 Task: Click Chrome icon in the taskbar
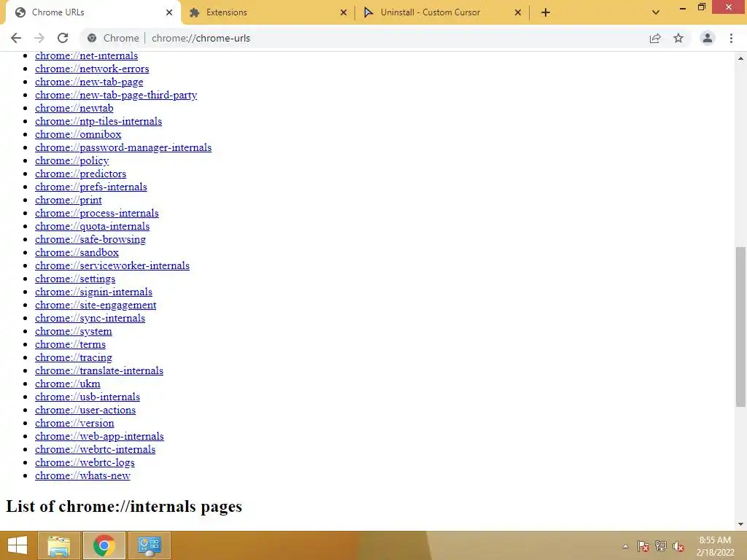[x=104, y=545]
